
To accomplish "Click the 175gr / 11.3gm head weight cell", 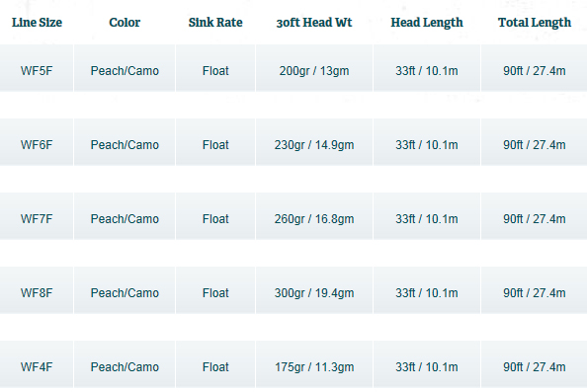I will point(314,364).
